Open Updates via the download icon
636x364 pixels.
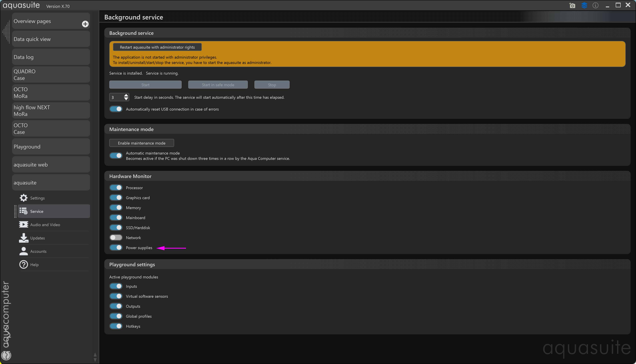tap(23, 238)
